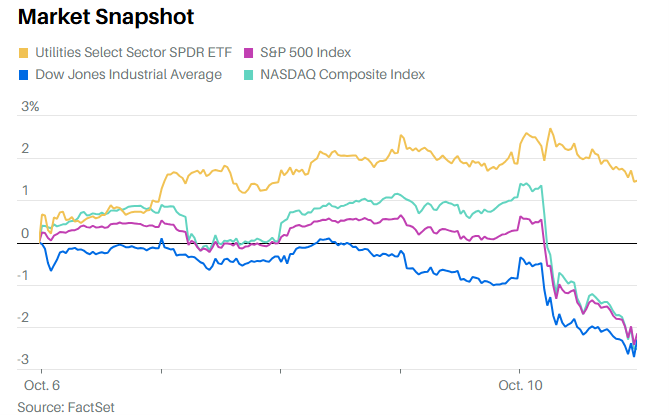Click the yellow utilities line's right endpoint
Image resolution: width=669 pixels, height=415 pixels.
[x=636, y=180]
